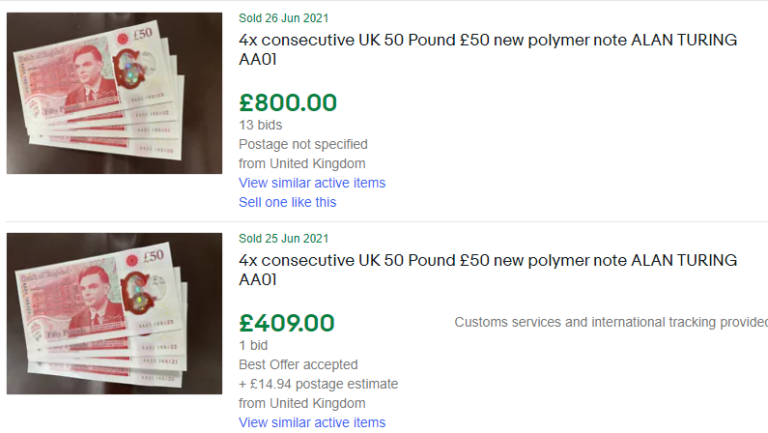Image resolution: width=768 pixels, height=433 pixels.
Task: Click the 'Postage not specified' text
Action: point(303,144)
